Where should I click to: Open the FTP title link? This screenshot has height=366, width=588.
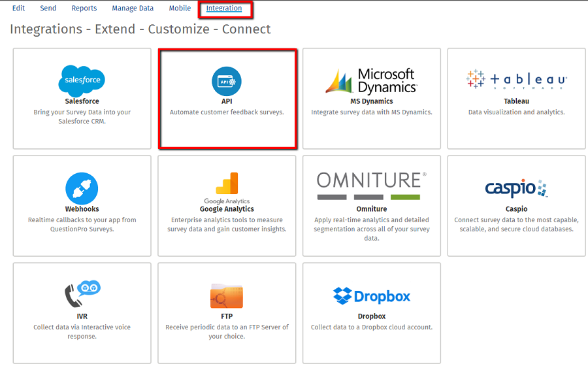click(227, 316)
